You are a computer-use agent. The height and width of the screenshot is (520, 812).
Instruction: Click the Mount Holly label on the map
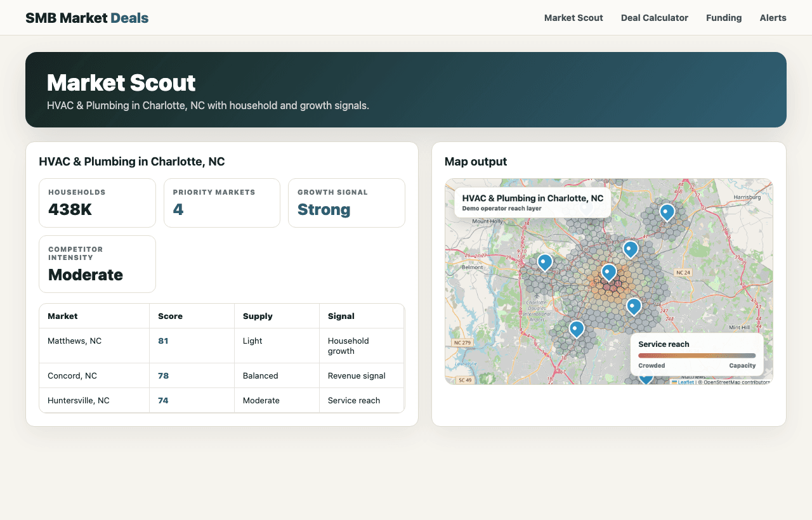click(x=487, y=221)
